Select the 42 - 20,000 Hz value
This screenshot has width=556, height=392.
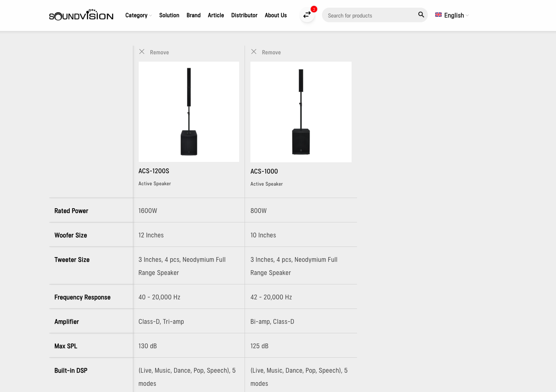click(x=271, y=297)
